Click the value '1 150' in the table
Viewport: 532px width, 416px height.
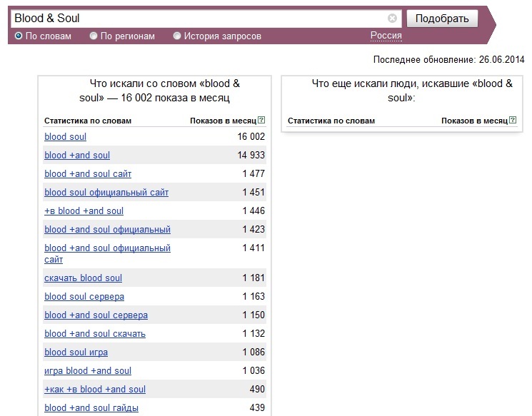coord(254,315)
